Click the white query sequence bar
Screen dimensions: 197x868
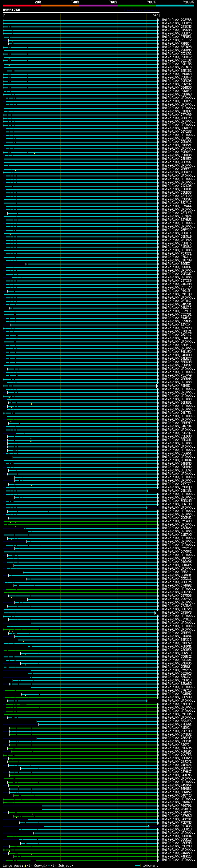coord(81,12)
